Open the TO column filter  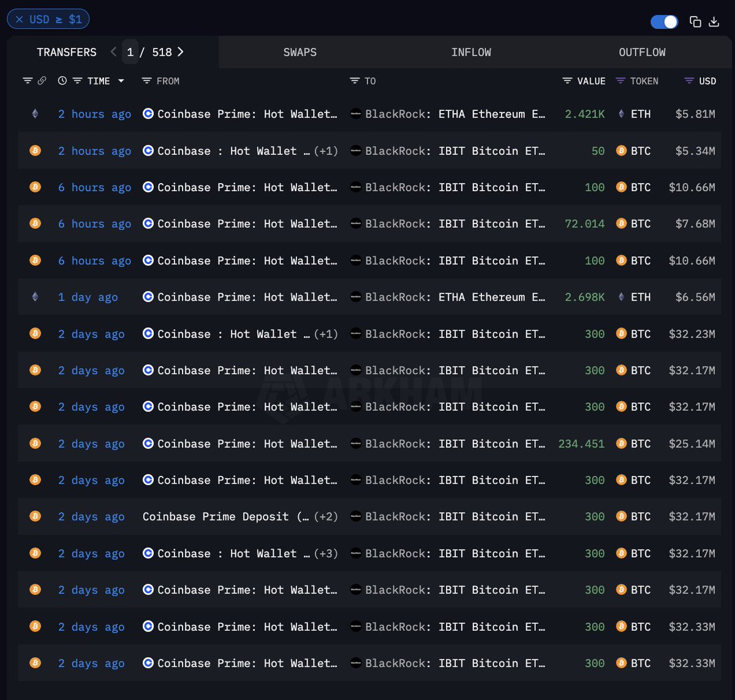point(355,81)
